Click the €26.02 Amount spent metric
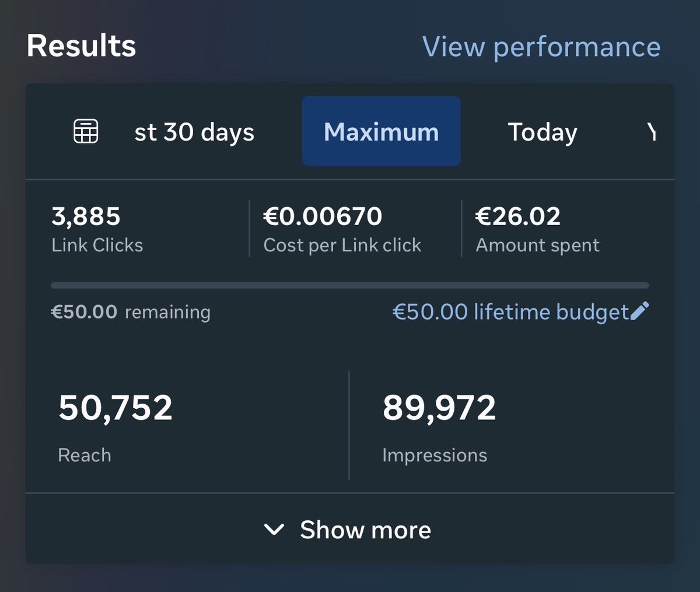The image size is (700, 592). [x=537, y=230]
